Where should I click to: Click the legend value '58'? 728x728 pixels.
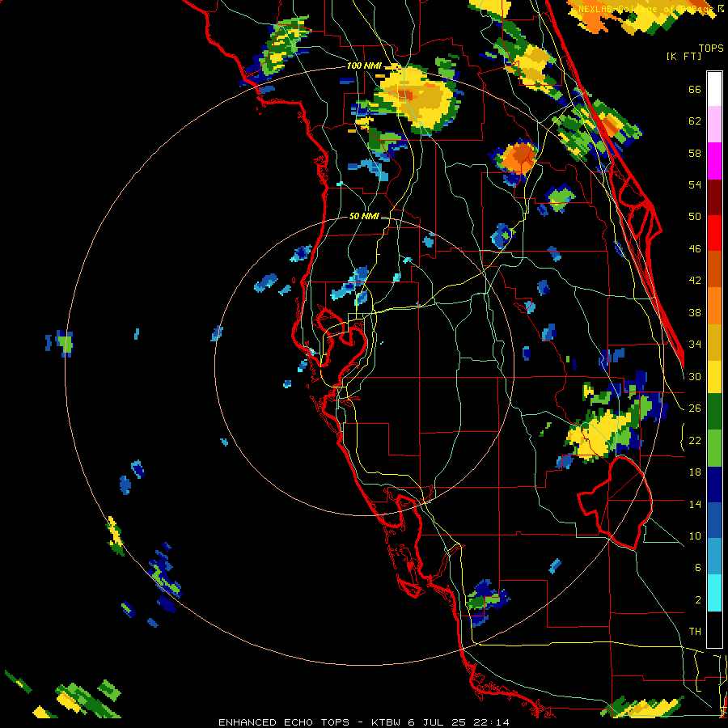[x=695, y=153]
